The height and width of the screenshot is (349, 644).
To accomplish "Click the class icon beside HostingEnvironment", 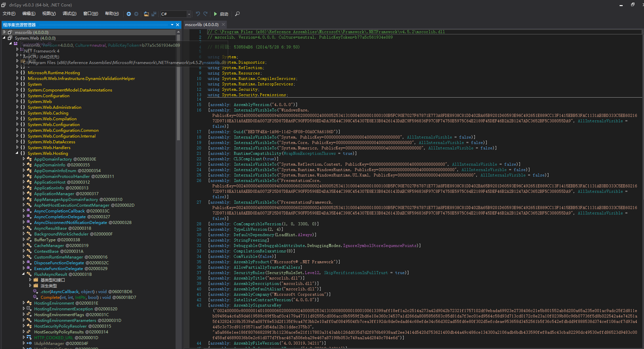I will point(29,303).
